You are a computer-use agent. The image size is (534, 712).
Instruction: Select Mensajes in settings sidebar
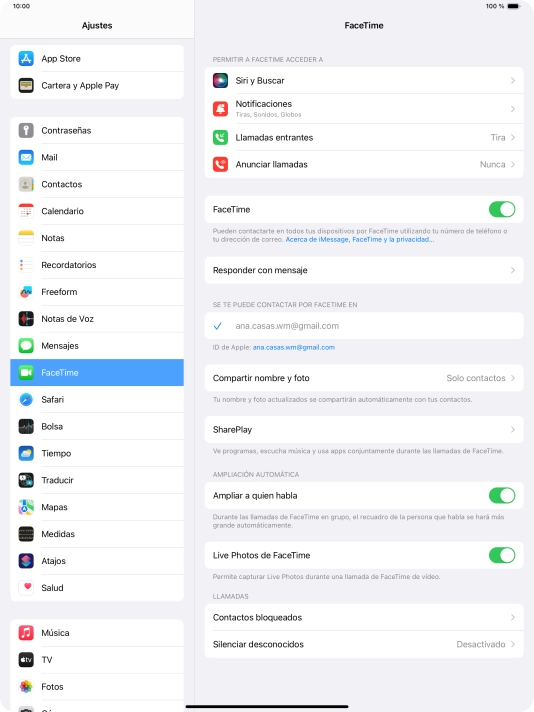click(97, 346)
